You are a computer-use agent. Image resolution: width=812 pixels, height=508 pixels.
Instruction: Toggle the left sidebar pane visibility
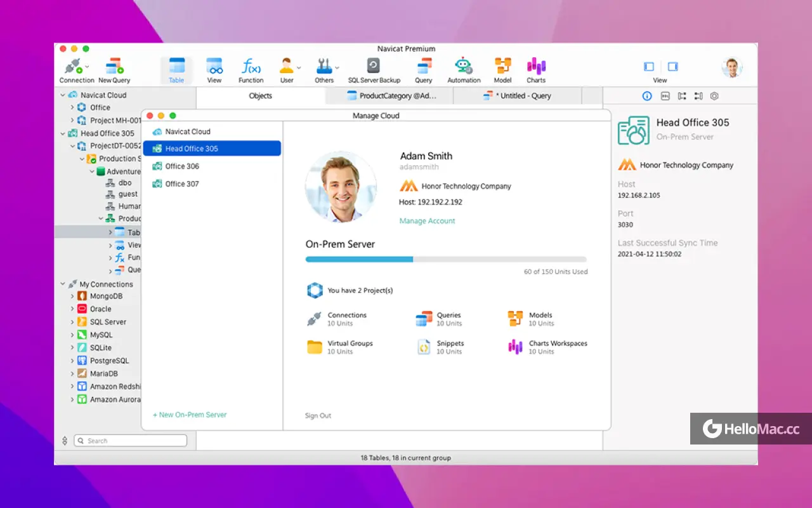tap(648, 66)
